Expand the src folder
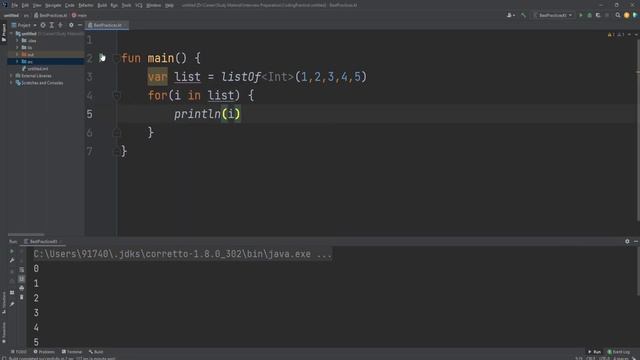The width and height of the screenshot is (640, 360). point(17,62)
